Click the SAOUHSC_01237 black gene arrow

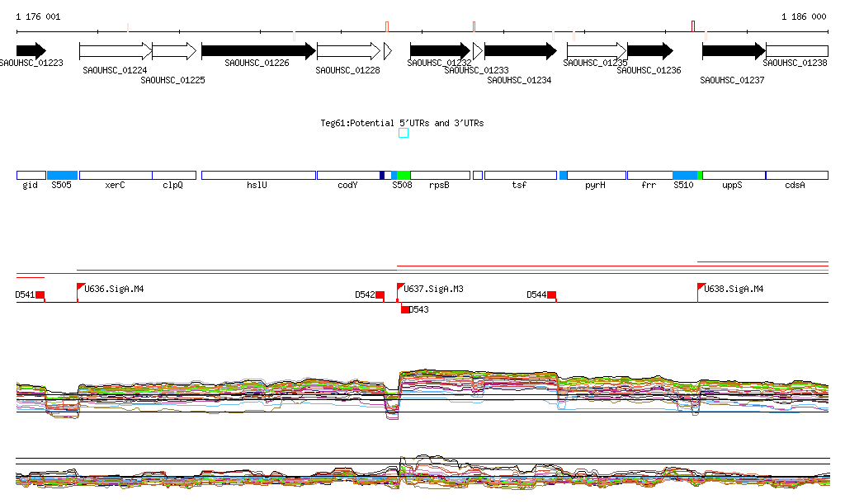733,51
